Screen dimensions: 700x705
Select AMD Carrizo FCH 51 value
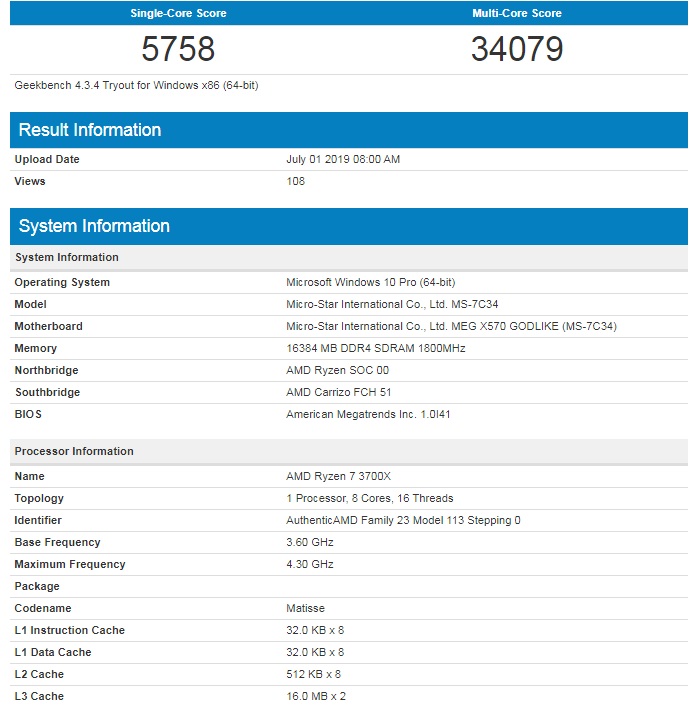coord(339,393)
